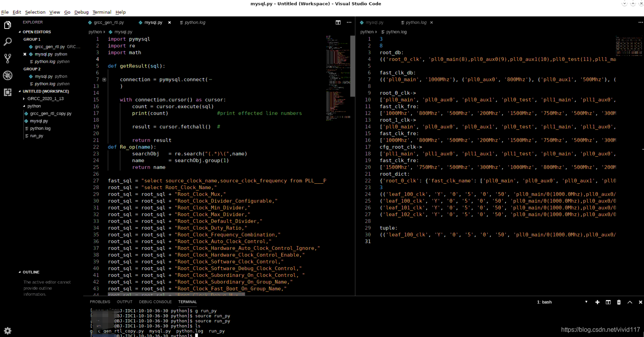Open the Terminal menu
Viewport: 644px width, 337px height.
coord(102,12)
